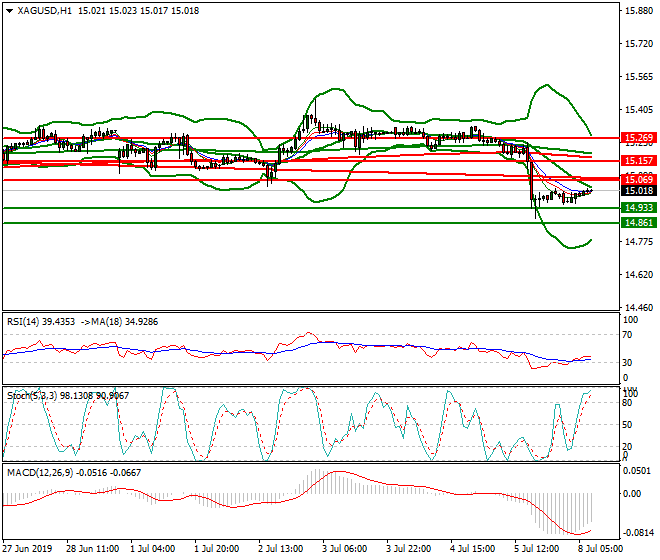Click the MACD scale value -0.0814
660x560 pixels.
636,534
